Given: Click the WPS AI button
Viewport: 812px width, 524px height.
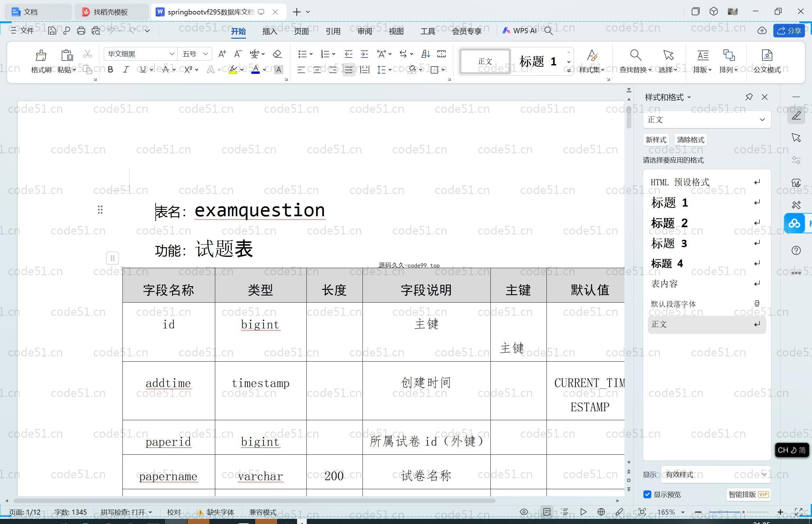Looking at the screenshot, I should (x=519, y=31).
